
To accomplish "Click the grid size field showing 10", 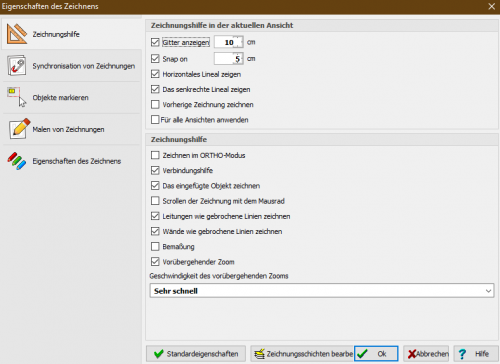I will (228, 42).
